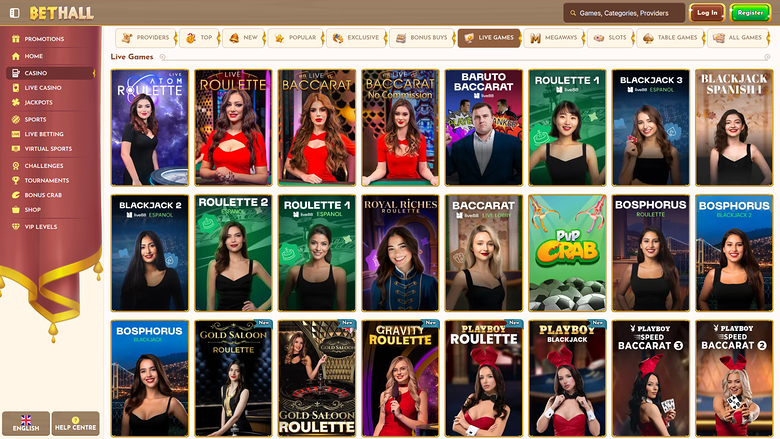Open the BetHall logo homepage

(61, 13)
